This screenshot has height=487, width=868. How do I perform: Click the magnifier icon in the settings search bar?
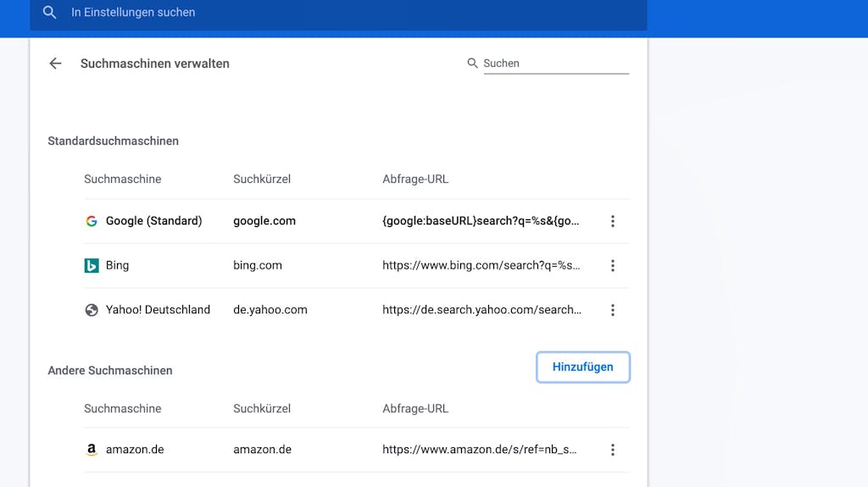49,12
